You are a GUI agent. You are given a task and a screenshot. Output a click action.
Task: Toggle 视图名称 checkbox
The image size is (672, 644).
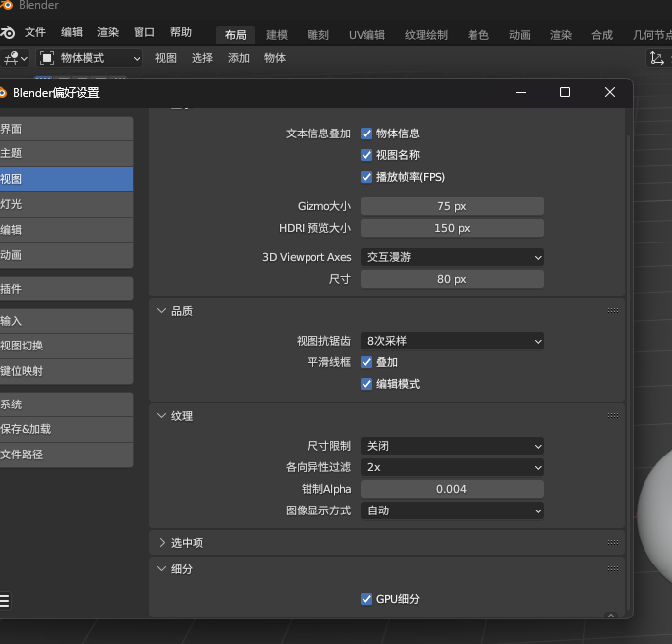tap(366, 155)
